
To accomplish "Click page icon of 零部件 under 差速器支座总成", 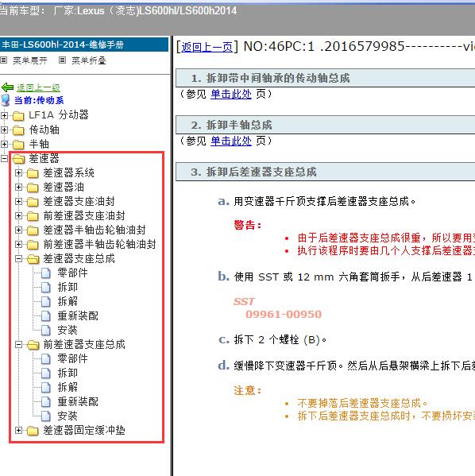I will pyautogui.click(x=46, y=273).
